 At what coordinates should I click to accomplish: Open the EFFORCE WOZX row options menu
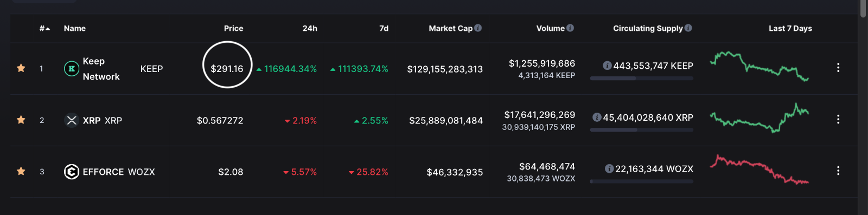click(x=838, y=171)
